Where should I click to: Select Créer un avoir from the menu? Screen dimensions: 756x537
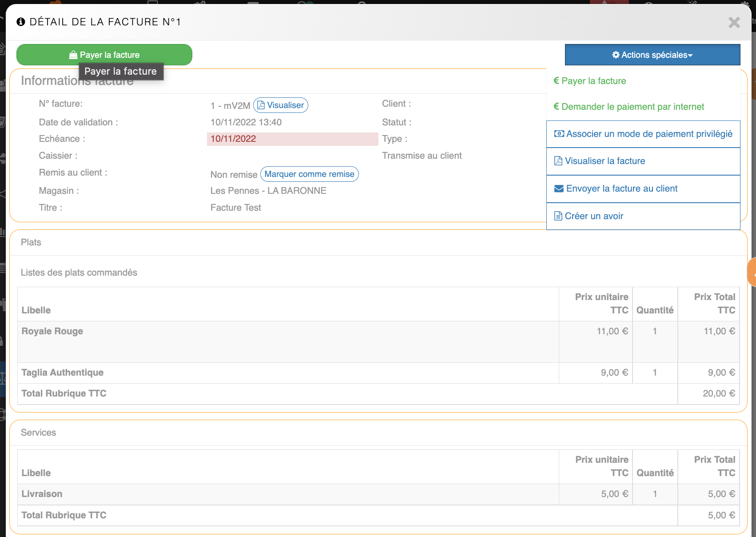[593, 216]
